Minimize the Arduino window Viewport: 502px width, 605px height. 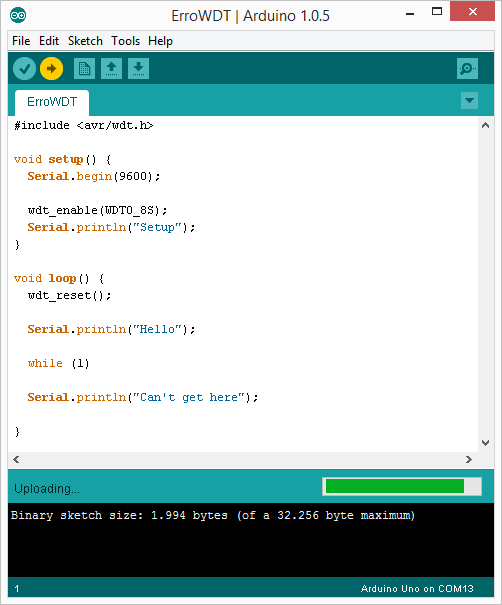click(410, 12)
